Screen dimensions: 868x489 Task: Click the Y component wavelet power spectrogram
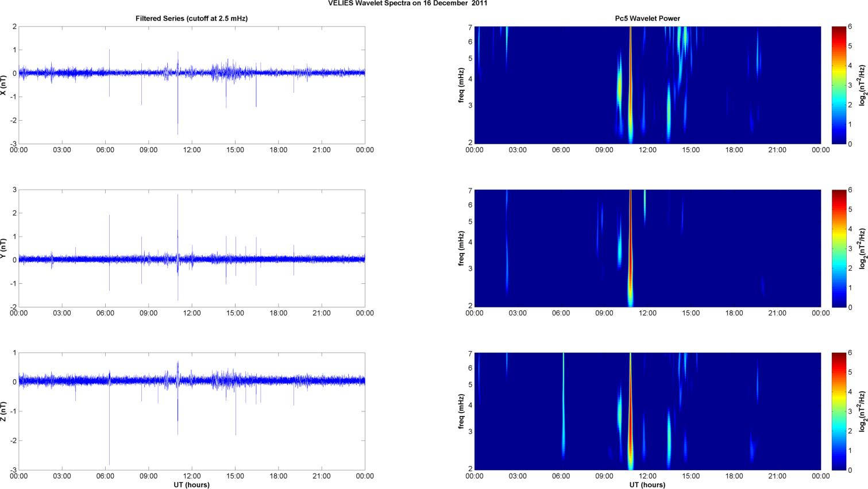point(647,248)
